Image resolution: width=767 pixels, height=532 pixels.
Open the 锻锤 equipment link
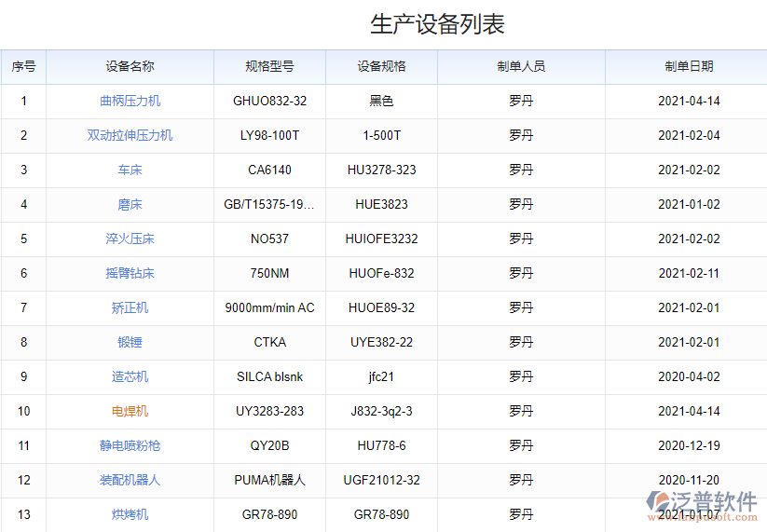(130, 342)
